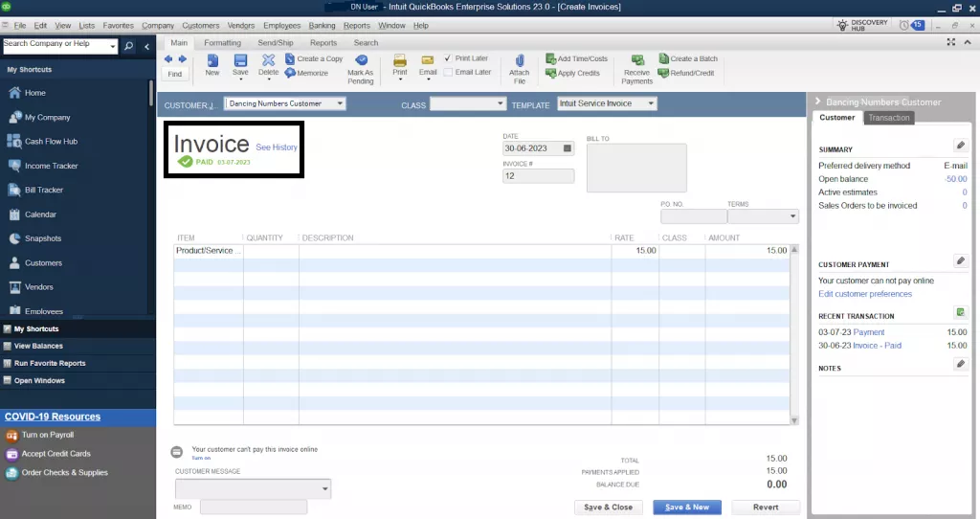980x519 pixels.
Task: Click Edit customer preferences link
Action: [x=865, y=294]
